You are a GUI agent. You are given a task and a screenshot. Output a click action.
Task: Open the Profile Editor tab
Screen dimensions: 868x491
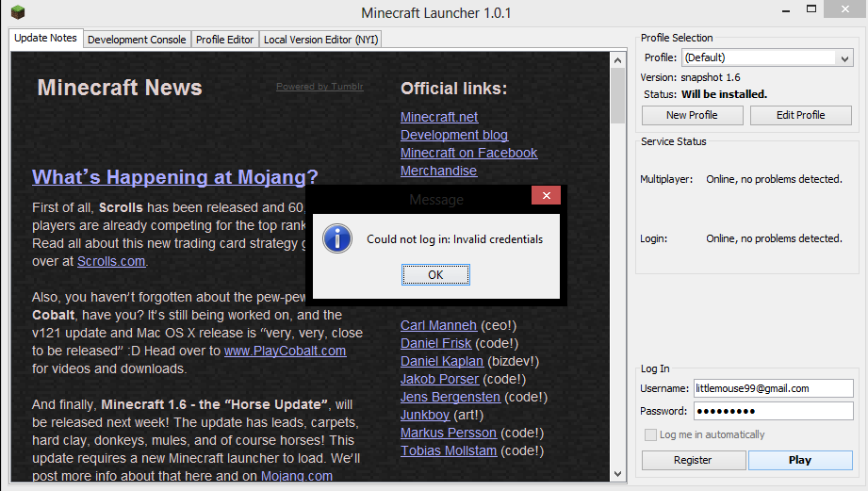tap(224, 40)
